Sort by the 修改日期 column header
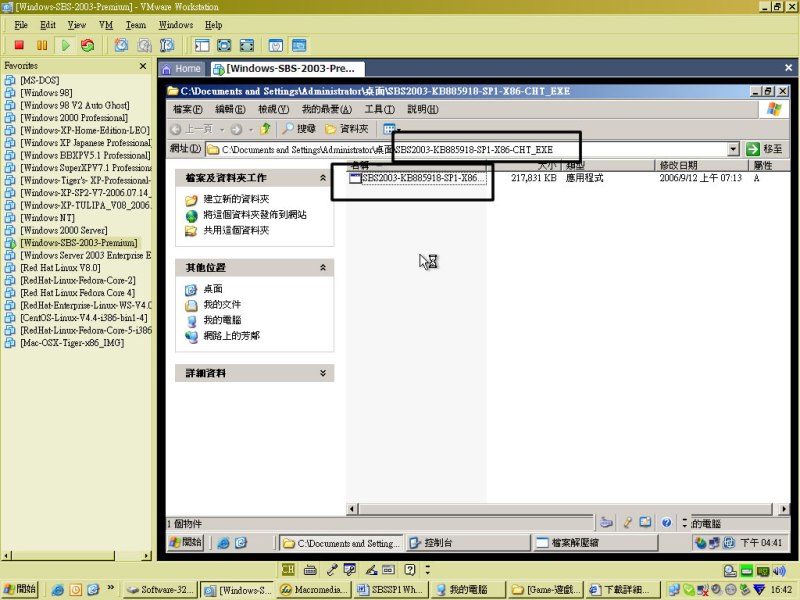The image size is (800, 600). coord(701,165)
